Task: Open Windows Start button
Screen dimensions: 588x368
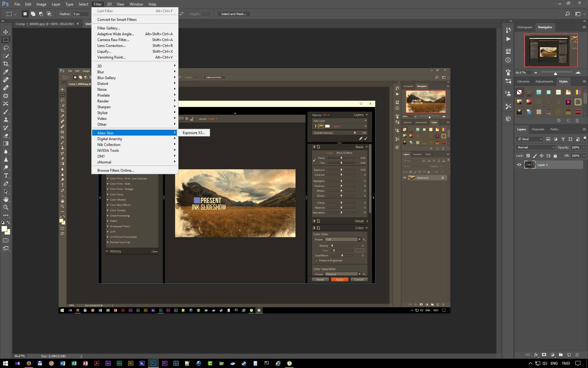Action: [6, 363]
